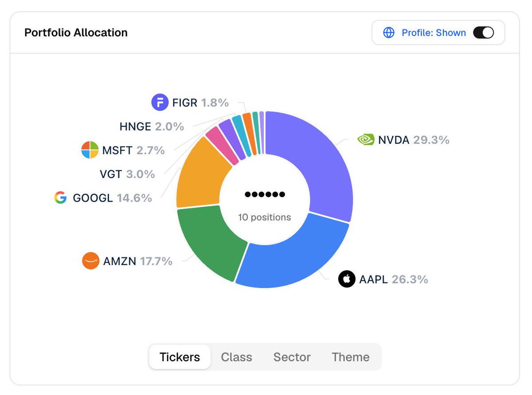Viewport: 532px width, 395px height.
Task: Click the MSFT 2.7% label
Action: point(133,150)
